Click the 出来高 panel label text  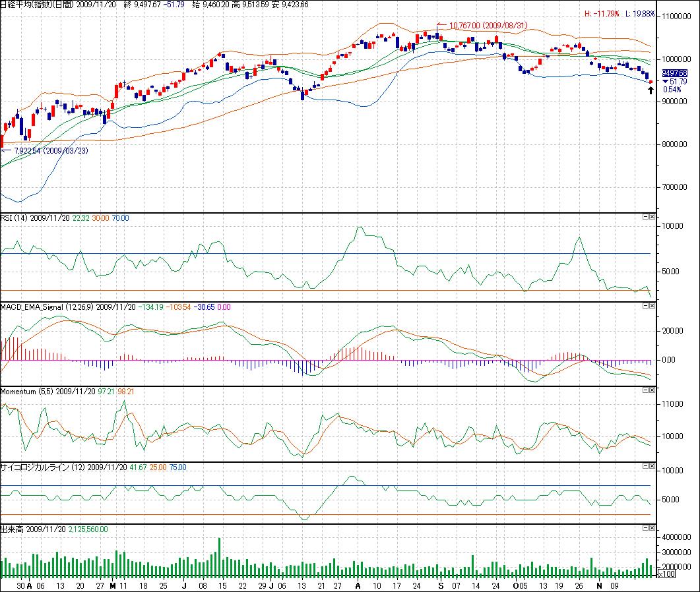coord(13,529)
